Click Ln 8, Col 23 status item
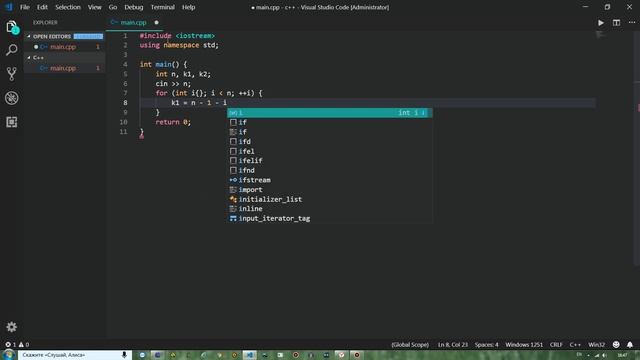This screenshot has height=360, width=640. (453, 344)
